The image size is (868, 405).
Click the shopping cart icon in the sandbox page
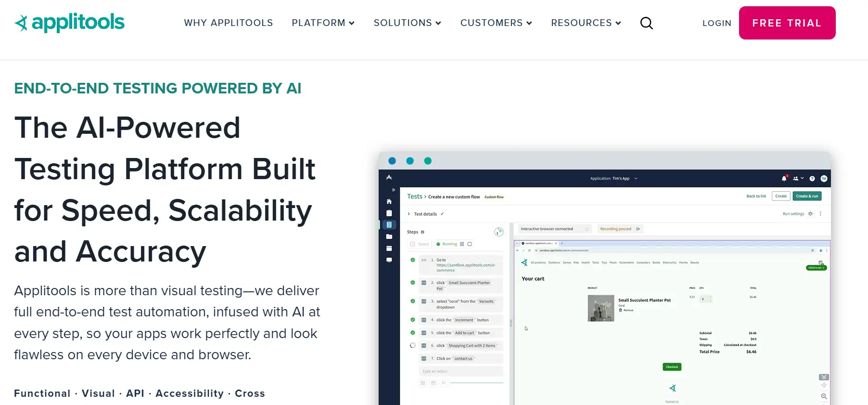pyautogui.click(x=821, y=262)
